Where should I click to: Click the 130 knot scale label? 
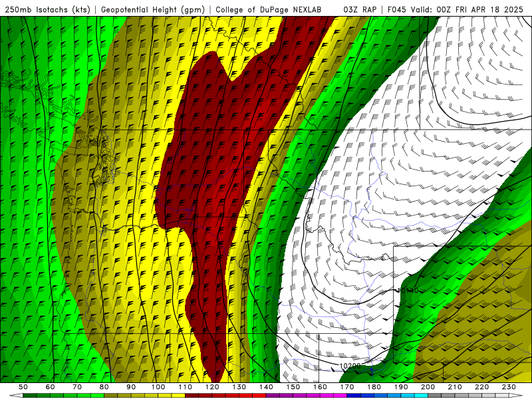pos(239,387)
